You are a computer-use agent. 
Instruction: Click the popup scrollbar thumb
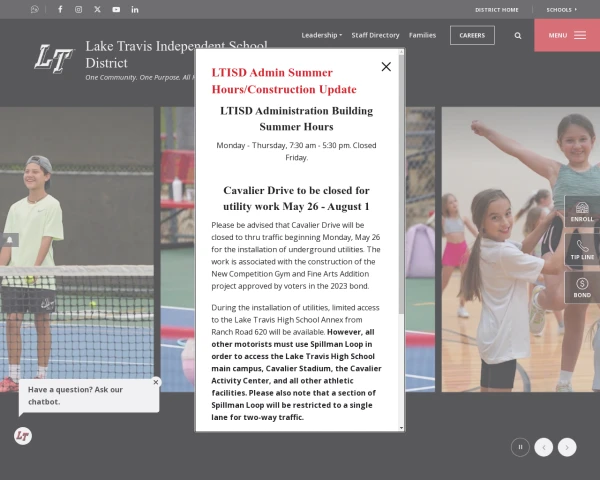[401, 184]
